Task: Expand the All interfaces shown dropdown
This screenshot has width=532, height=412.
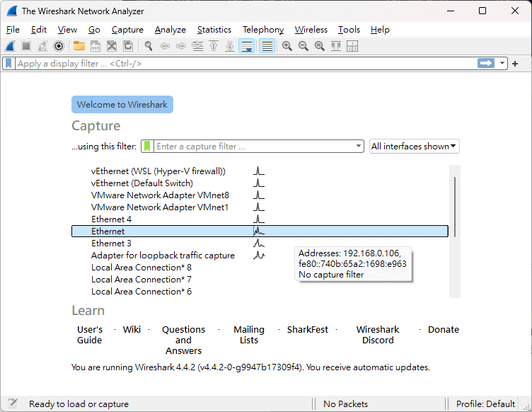Action: coord(415,147)
